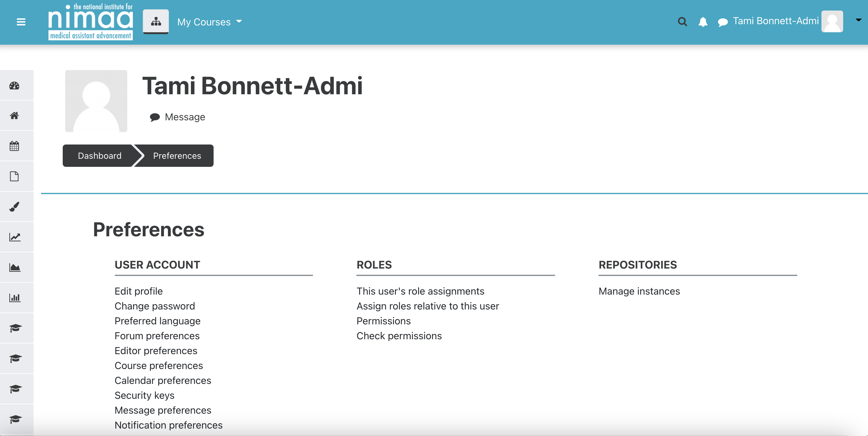Open the messages speech bubble in header
868x436 pixels.
pos(722,22)
